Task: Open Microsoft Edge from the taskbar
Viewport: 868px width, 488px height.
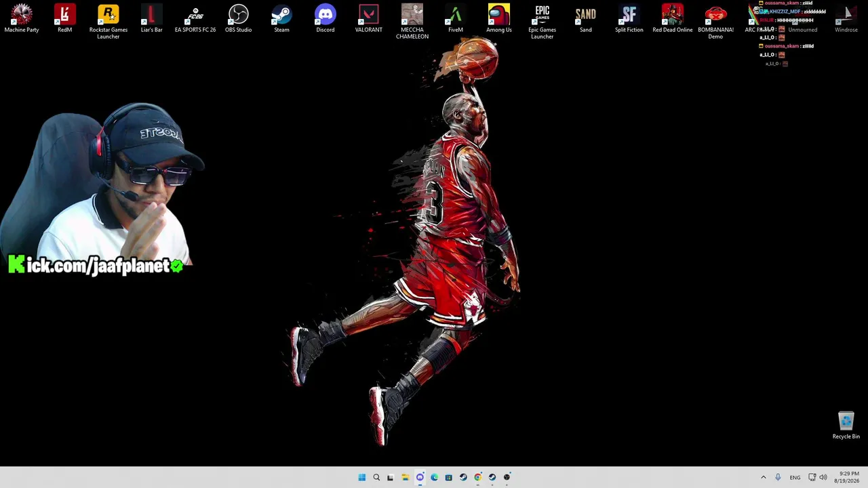Action: click(434, 477)
